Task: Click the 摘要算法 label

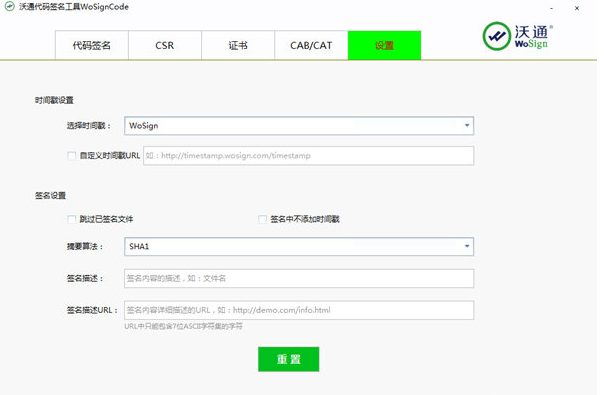Action: pos(85,247)
